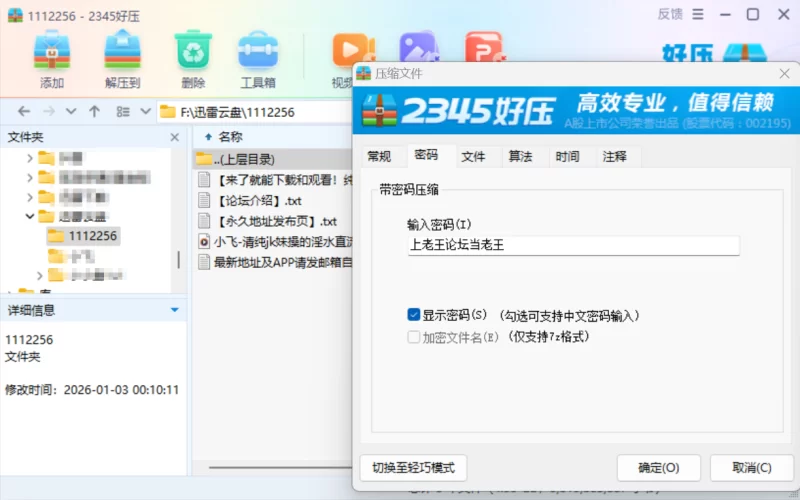The image size is (800, 500).
Task: Click the 删除 (Delete) recycle icon
Action: coord(193,51)
